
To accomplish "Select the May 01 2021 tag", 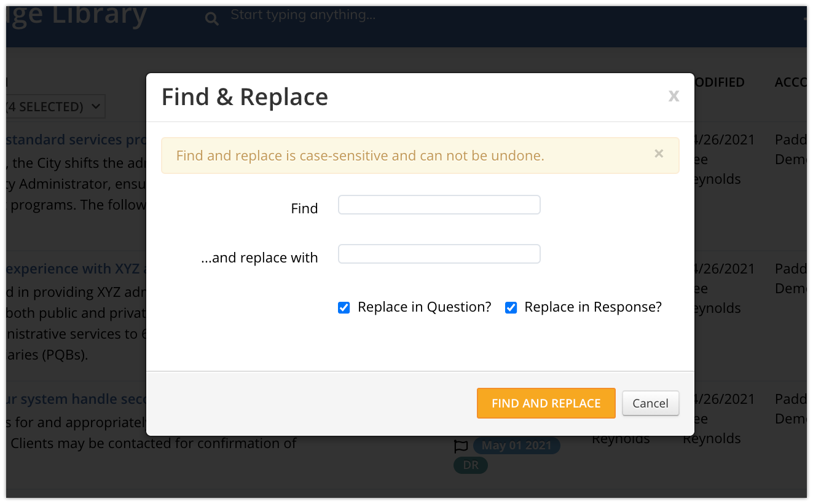I will [x=516, y=446].
